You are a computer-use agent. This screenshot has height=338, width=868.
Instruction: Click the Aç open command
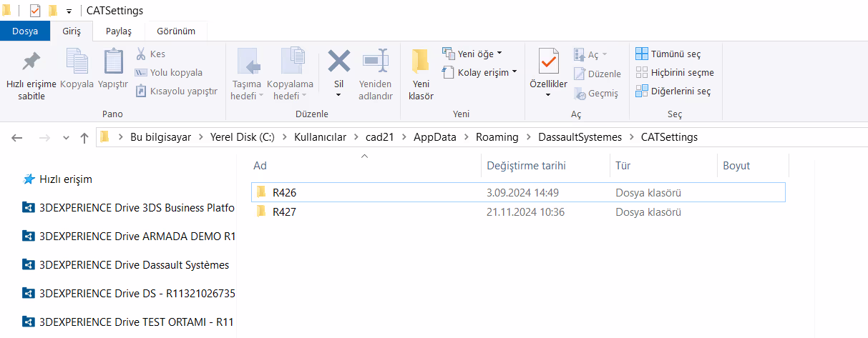click(x=590, y=54)
